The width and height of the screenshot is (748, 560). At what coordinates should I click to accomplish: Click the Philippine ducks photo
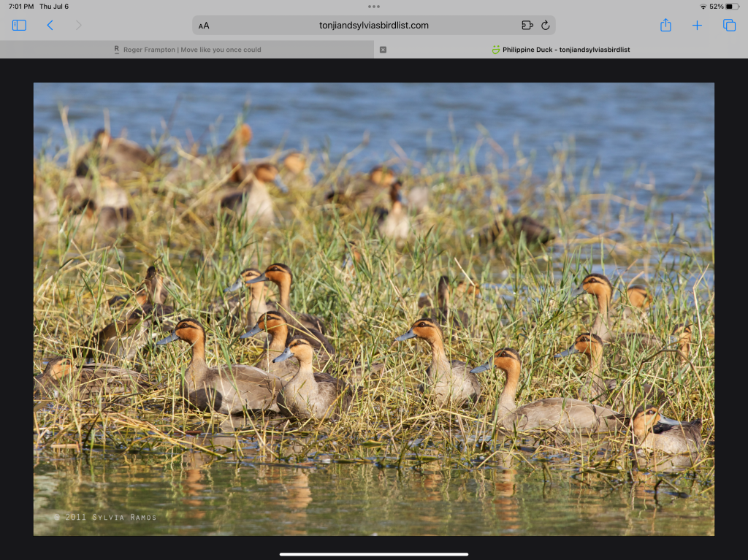(x=373, y=308)
